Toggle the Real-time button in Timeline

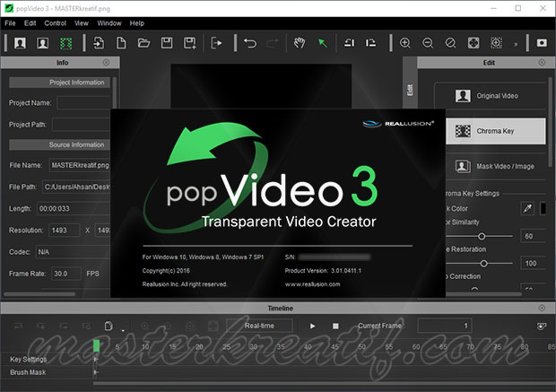click(259, 326)
